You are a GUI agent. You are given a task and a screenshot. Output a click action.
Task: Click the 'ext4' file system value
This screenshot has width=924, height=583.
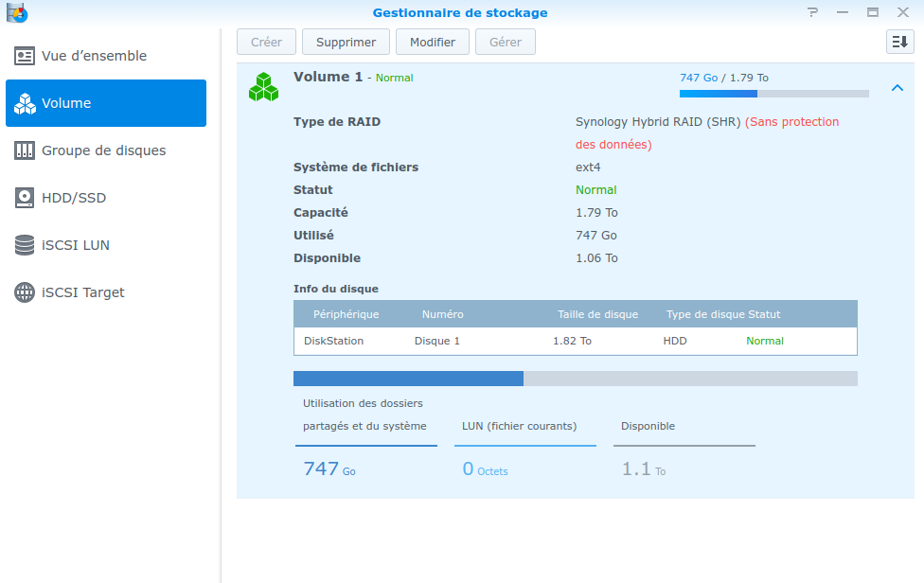click(588, 168)
